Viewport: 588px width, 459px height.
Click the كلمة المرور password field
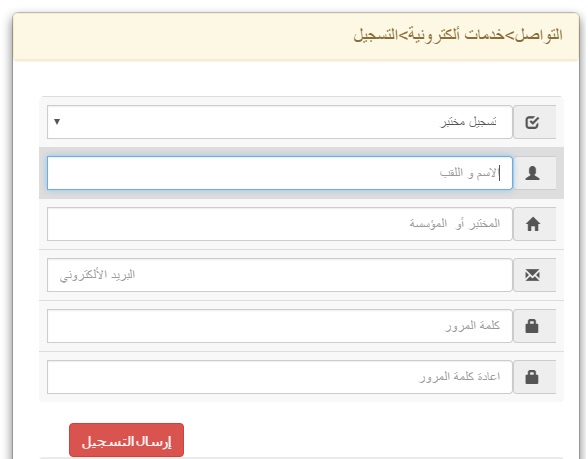280,326
